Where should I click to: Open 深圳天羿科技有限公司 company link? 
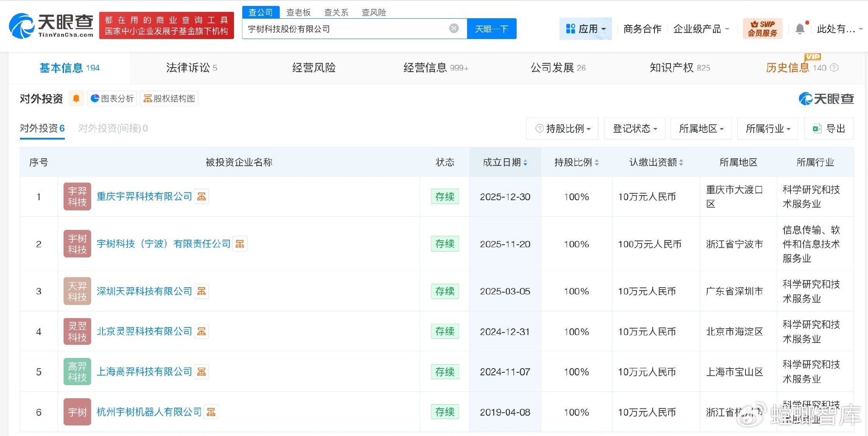point(144,291)
